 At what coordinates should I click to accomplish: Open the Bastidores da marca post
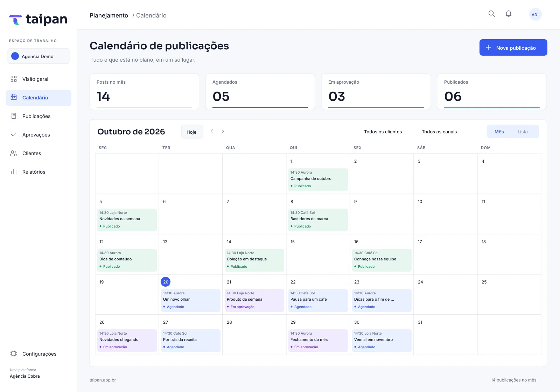point(318,220)
